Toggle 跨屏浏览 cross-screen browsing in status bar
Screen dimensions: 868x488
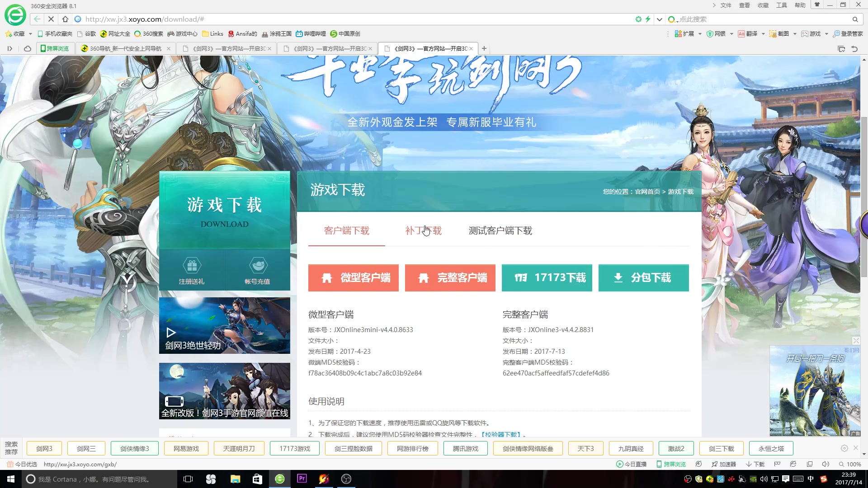pos(671,464)
